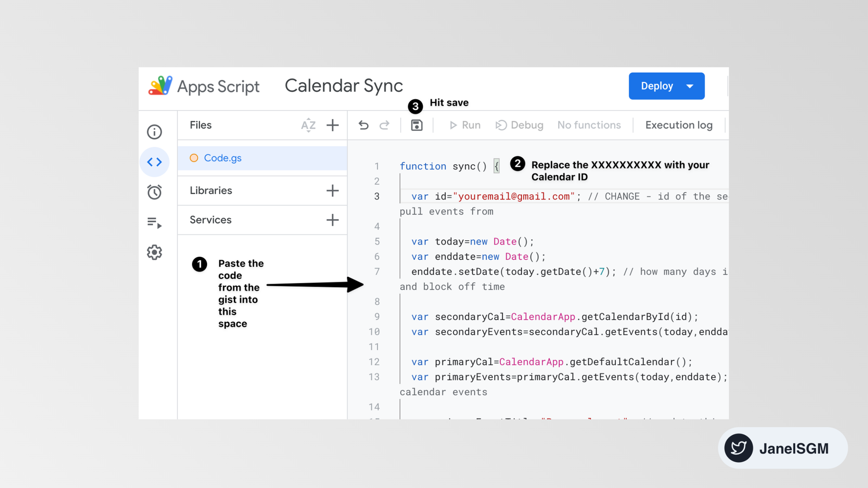Open the No functions selector

589,125
